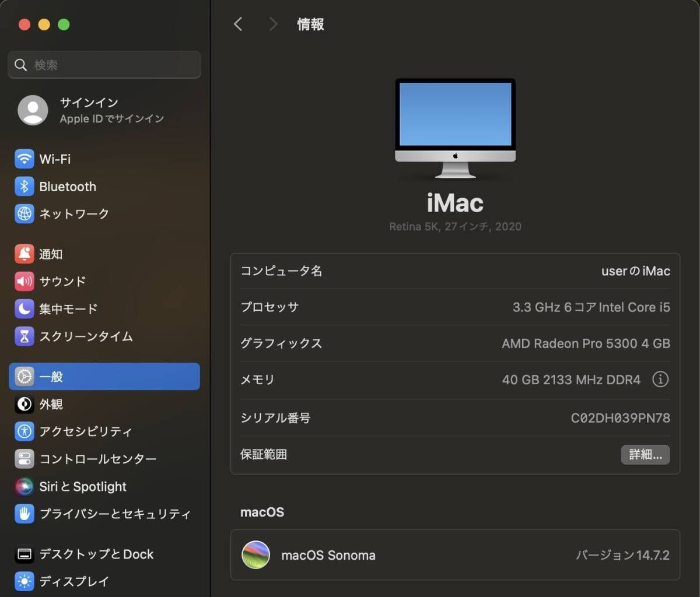Click the コントロールセンター icon
Screen dimensions: 700x597
(24, 459)
